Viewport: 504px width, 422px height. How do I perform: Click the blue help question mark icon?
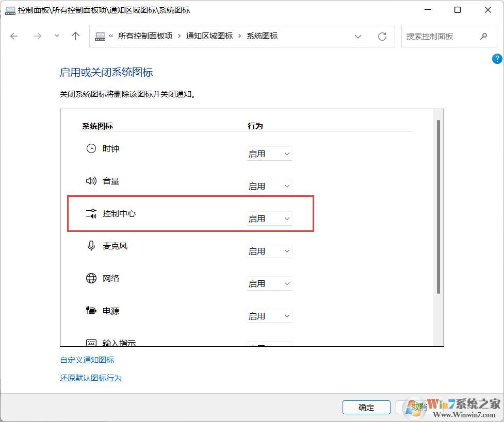(x=497, y=58)
